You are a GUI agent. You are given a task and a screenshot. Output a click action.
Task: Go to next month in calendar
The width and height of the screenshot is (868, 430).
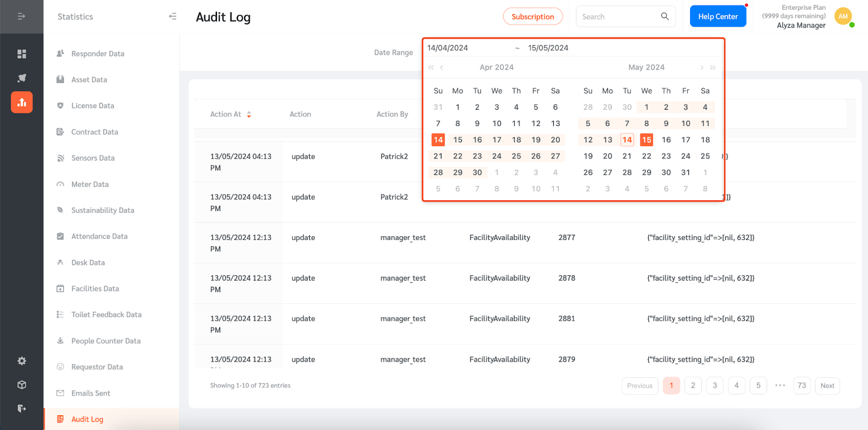click(702, 67)
